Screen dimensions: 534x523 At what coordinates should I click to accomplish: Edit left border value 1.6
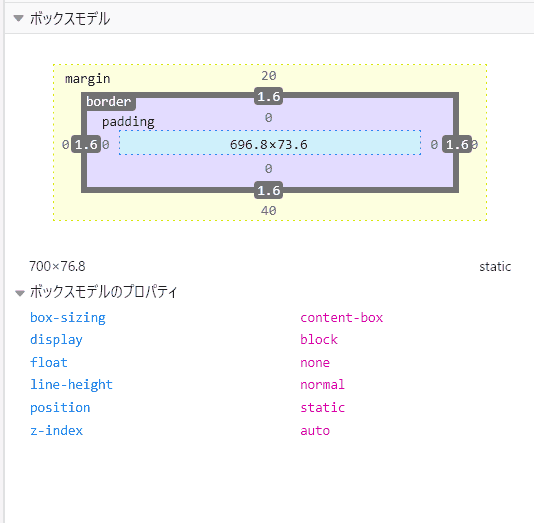[x=86, y=145]
